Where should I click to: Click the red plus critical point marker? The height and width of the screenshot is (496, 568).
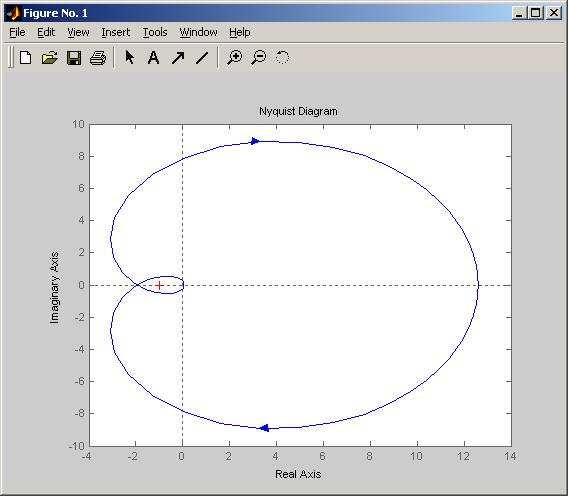coord(159,285)
